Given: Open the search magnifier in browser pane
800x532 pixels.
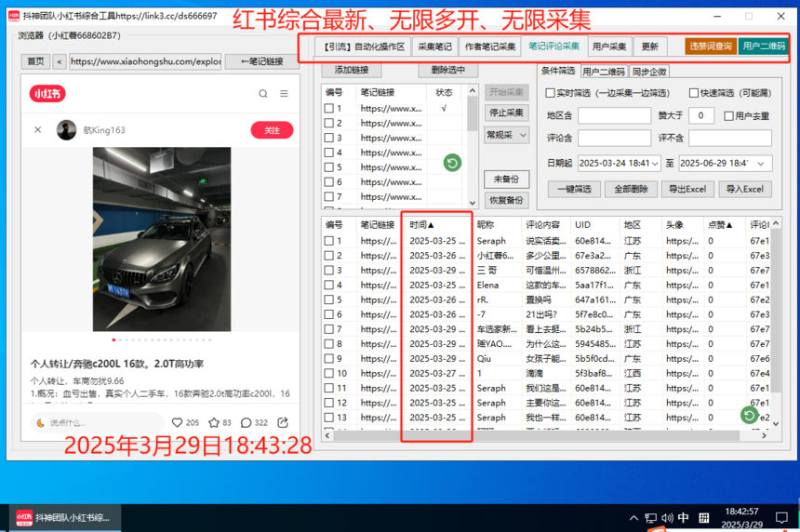Looking at the screenshot, I should 262,94.
